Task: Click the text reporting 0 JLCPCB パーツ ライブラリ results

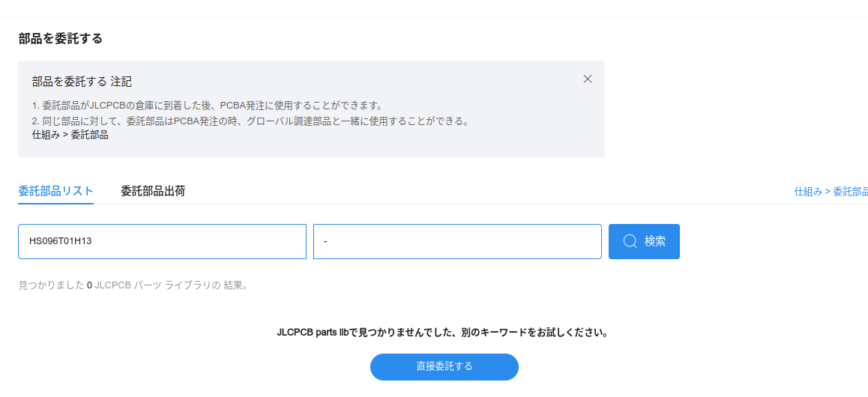Action: coord(133,286)
